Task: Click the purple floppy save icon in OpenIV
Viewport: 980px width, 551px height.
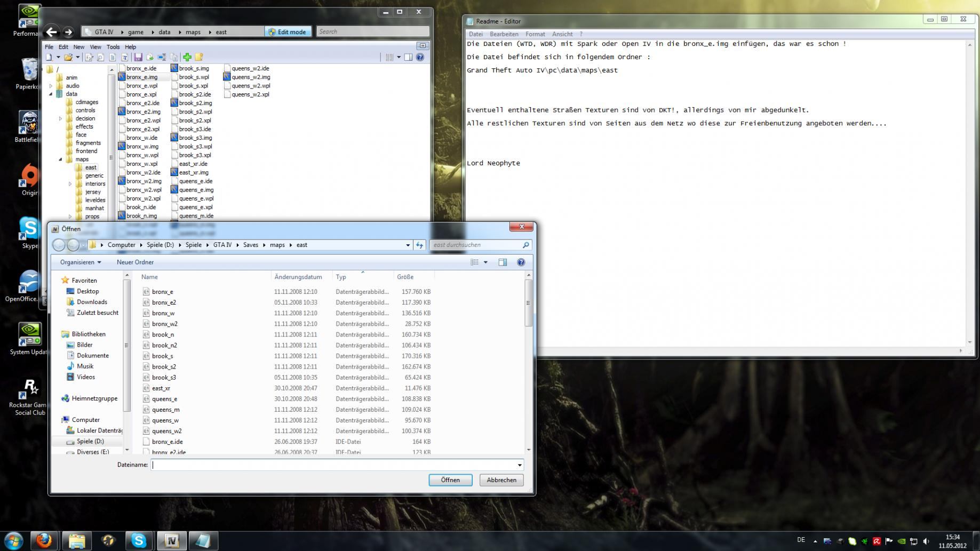Action: point(138,57)
